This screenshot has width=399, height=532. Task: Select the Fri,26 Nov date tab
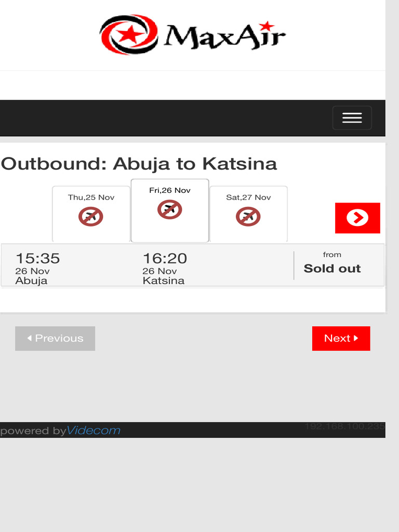(170, 190)
